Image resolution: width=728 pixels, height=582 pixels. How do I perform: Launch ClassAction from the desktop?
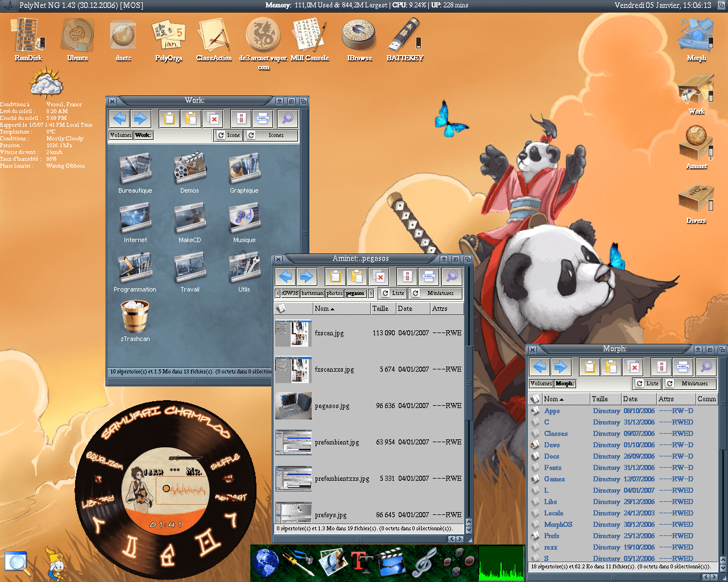[x=213, y=35]
